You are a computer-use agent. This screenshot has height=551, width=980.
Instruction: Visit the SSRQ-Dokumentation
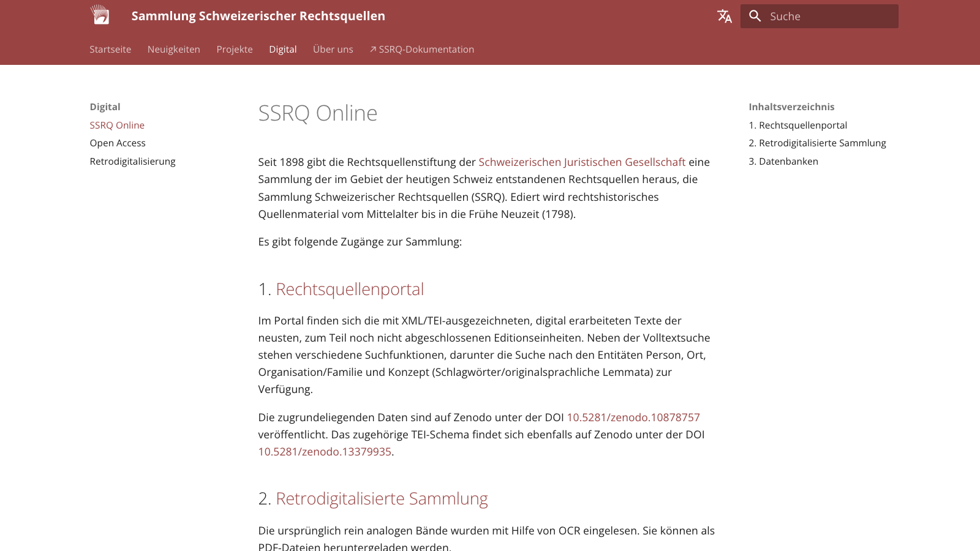point(426,49)
